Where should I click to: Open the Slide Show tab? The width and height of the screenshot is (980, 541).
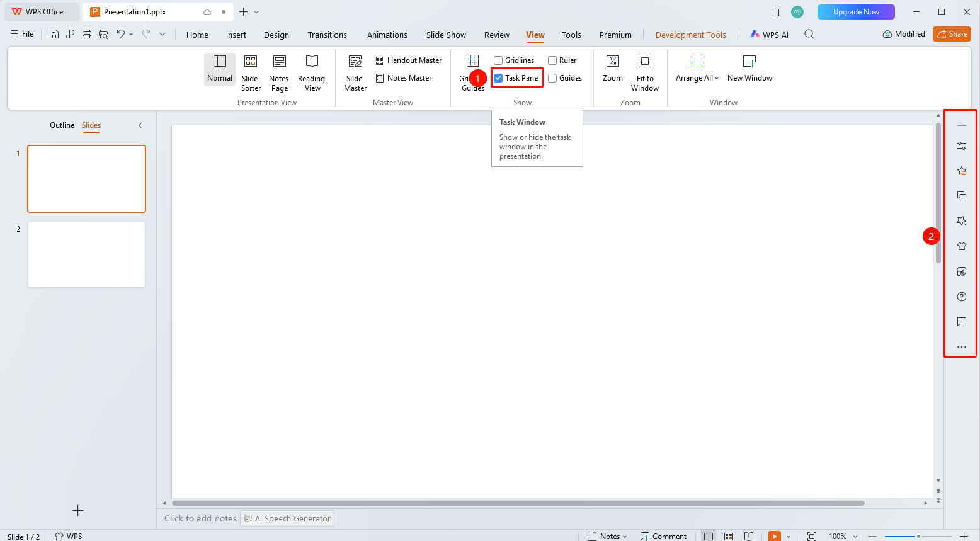pyautogui.click(x=446, y=35)
